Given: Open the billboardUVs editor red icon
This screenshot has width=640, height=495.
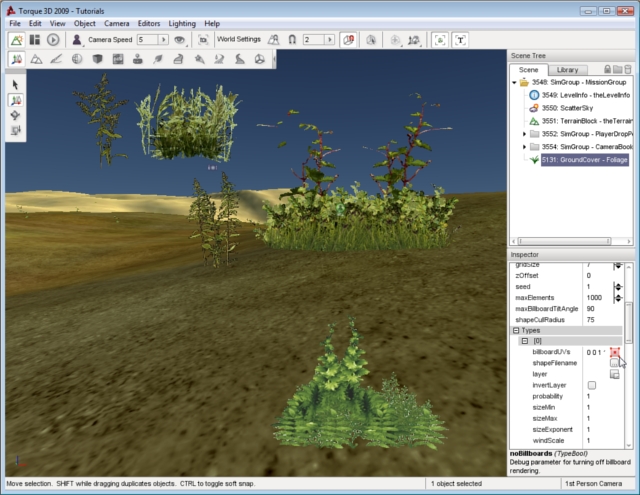Looking at the screenshot, I should coord(615,353).
